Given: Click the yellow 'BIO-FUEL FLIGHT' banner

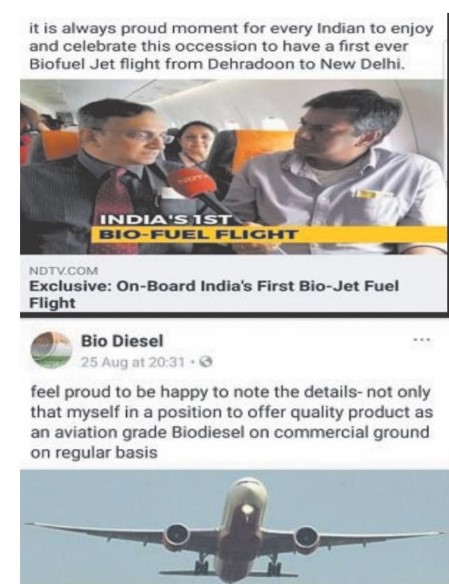Looking at the screenshot, I should tap(269, 235).
